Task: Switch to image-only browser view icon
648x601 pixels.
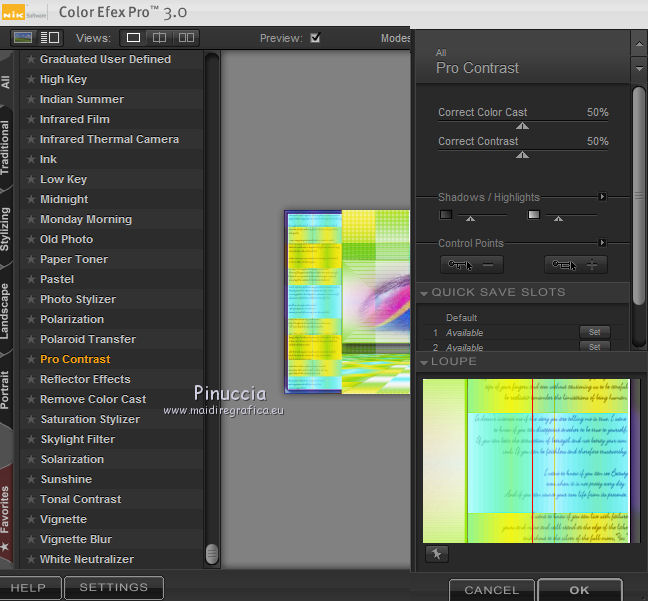Action: tap(23, 38)
